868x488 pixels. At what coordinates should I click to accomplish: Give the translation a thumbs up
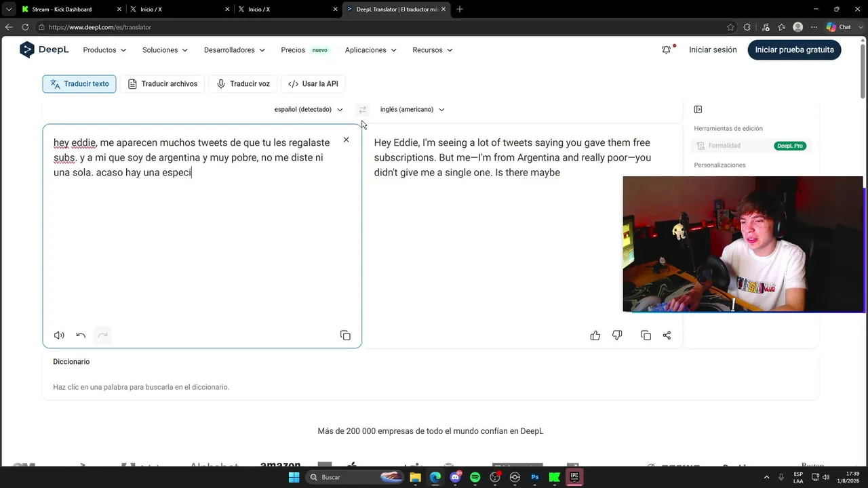click(595, 335)
